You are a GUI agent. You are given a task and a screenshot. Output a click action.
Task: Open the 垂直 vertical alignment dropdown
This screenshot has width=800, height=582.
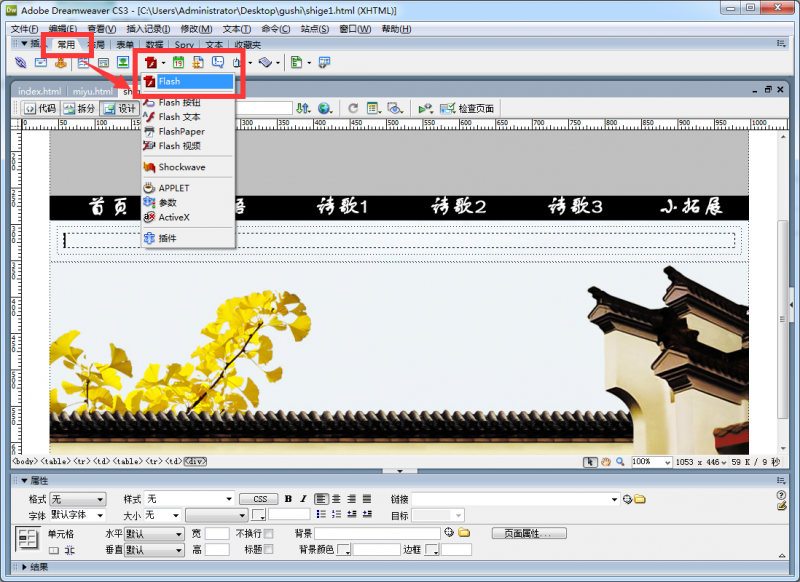(x=155, y=550)
